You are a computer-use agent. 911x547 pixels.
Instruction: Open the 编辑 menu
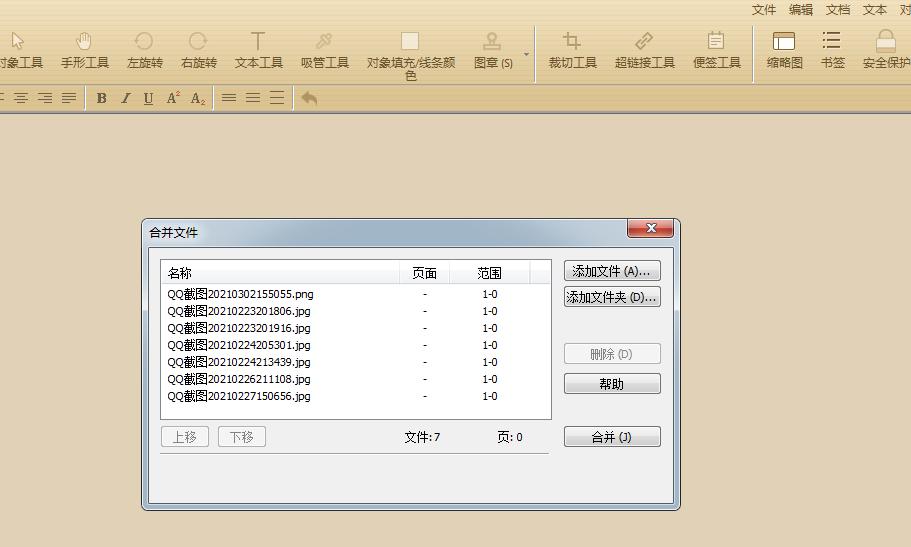801,10
